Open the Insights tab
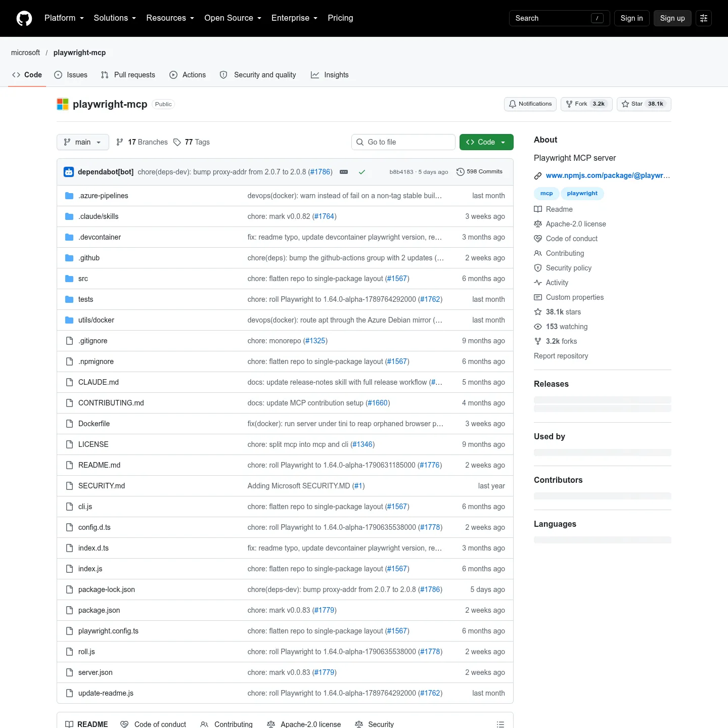Image resolution: width=728 pixels, height=728 pixels. click(330, 75)
